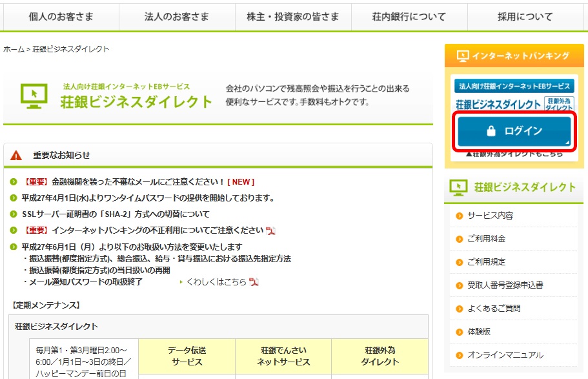This screenshot has height=379, width=588.
Task: Open the 荘内銀行について navigation tab
Action: (x=409, y=17)
